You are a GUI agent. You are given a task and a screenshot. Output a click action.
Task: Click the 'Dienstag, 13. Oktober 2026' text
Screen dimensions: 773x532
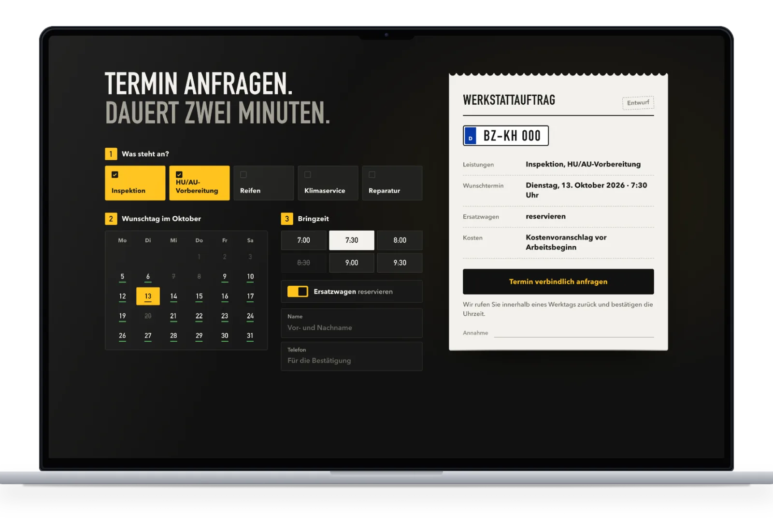tap(575, 185)
